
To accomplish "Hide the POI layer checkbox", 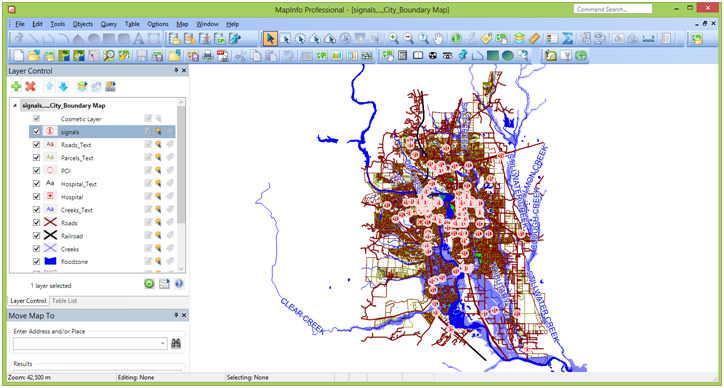I will [36, 170].
